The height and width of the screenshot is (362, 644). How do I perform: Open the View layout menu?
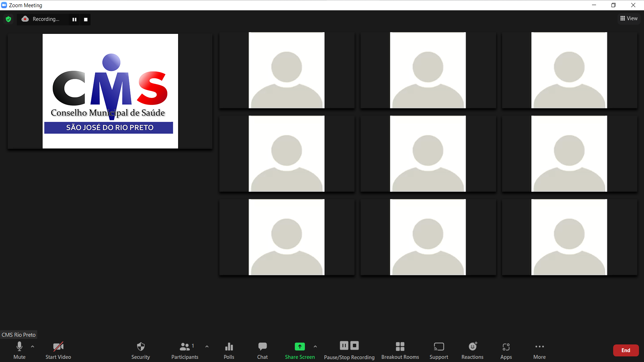(x=629, y=18)
